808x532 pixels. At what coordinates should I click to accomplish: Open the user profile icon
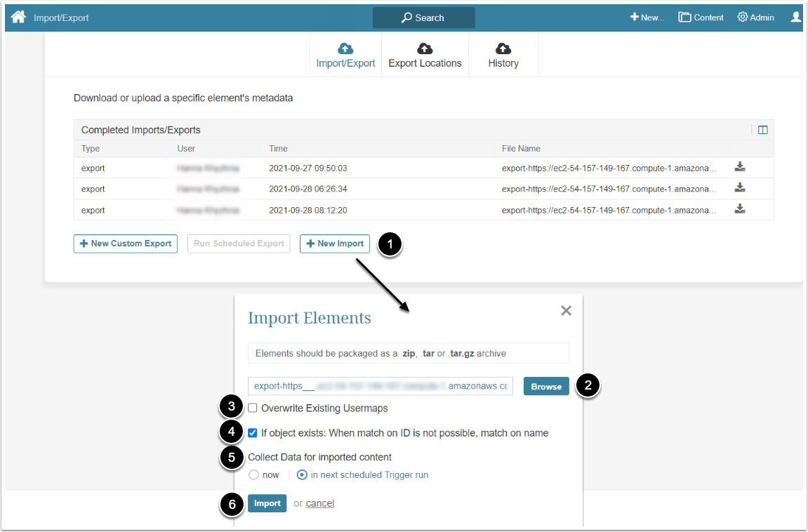(795, 18)
